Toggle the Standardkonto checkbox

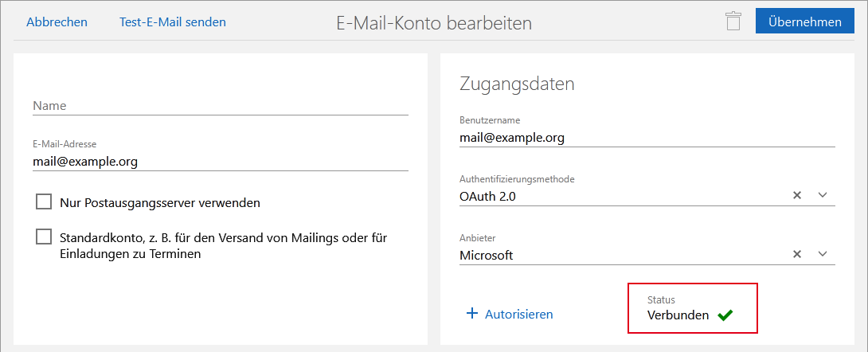[x=44, y=237]
